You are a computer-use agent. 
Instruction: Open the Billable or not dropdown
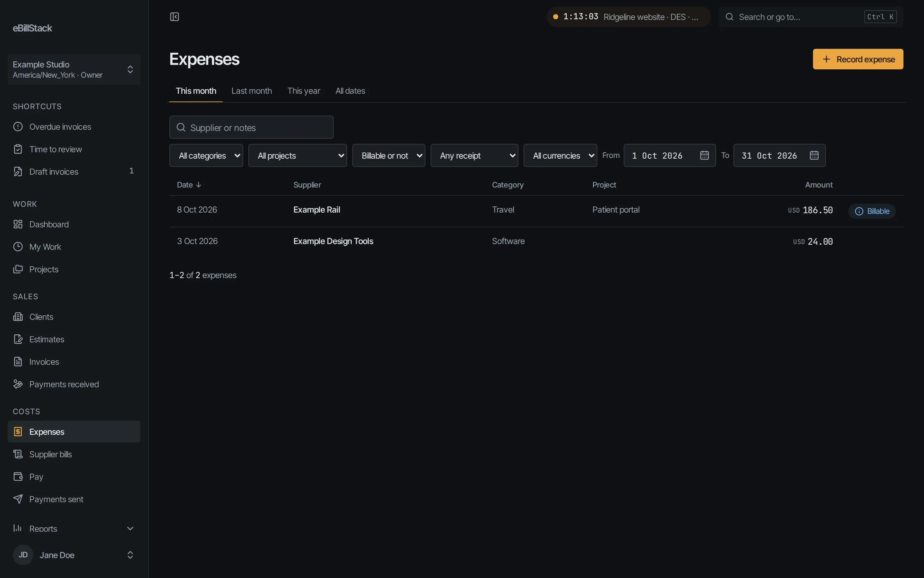[389, 156]
